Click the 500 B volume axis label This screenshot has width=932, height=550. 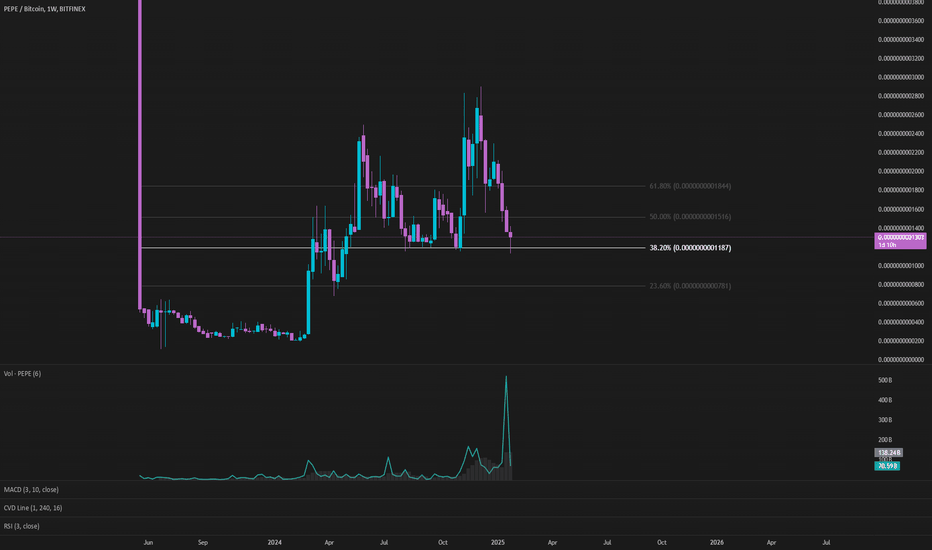(885, 380)
